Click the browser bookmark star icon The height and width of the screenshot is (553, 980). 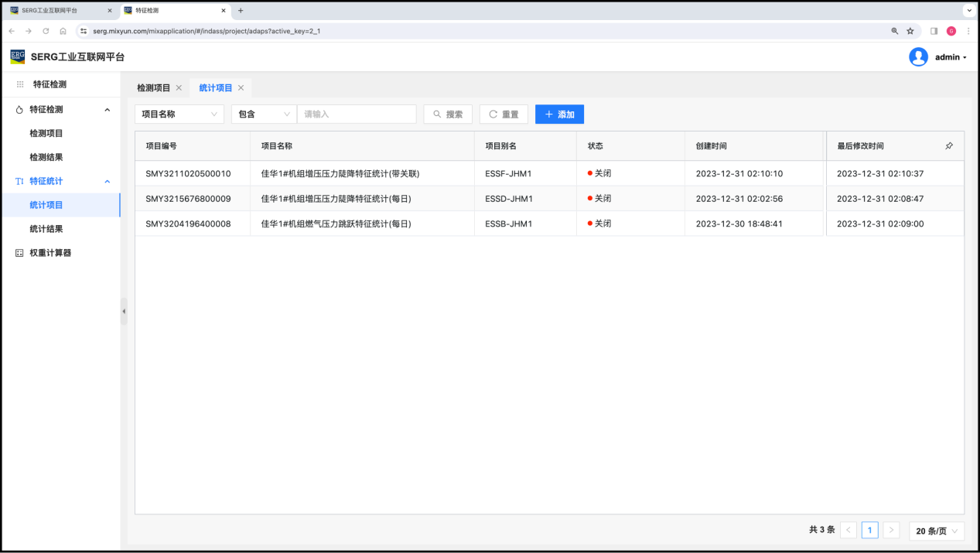click(x=910, y=31)
